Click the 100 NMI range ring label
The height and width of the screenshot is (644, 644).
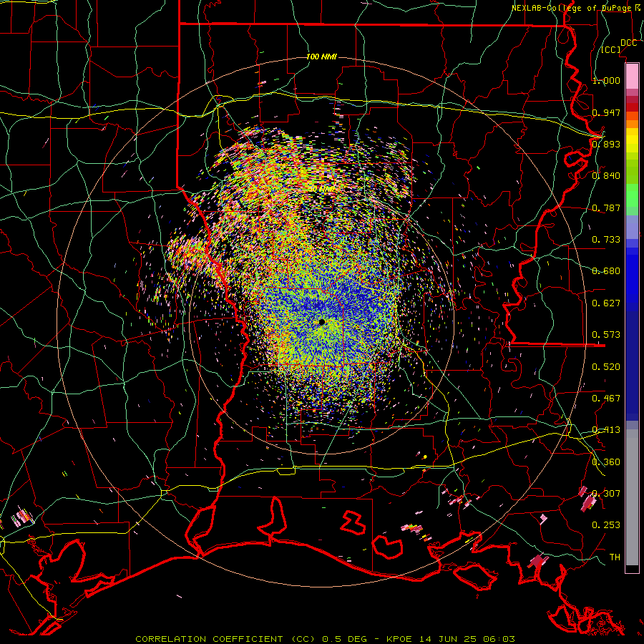tap(321, 57)
